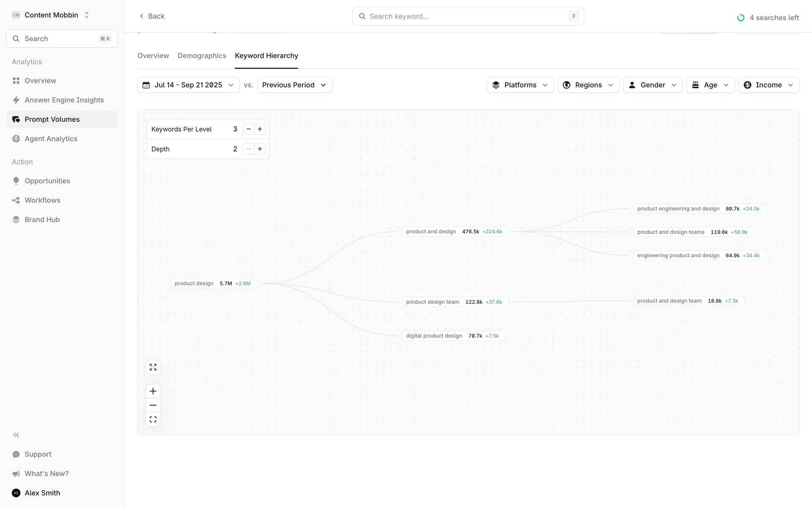Open Answer Engine Insights in the sidebar
812x508 pixels.
click(x=64, y=100)
